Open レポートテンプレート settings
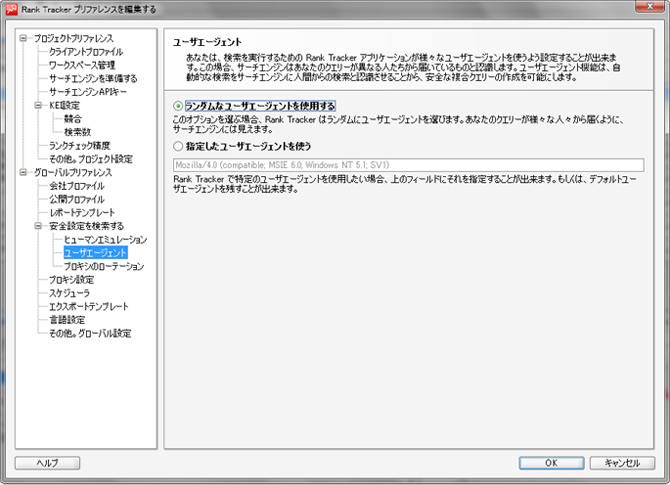Screen dimensions: 670x485 point(82,212)
